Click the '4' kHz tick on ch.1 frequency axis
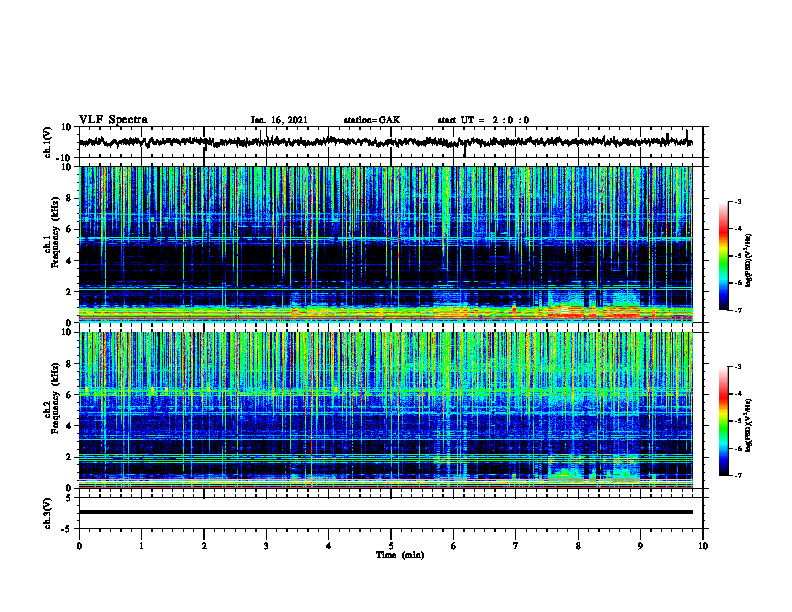 tap(70, 261)
